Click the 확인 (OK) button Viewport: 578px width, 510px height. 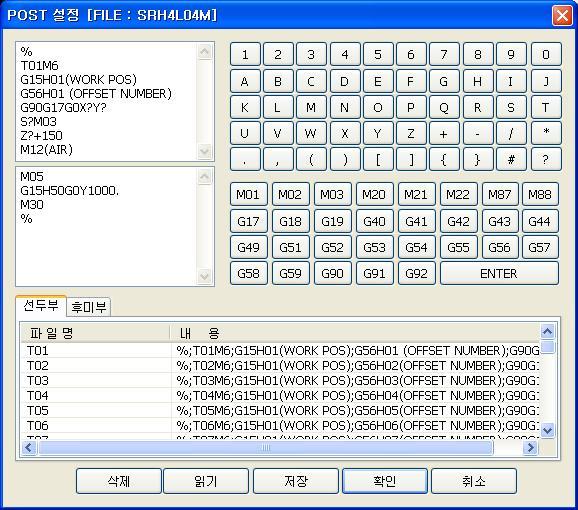point(385,481)
